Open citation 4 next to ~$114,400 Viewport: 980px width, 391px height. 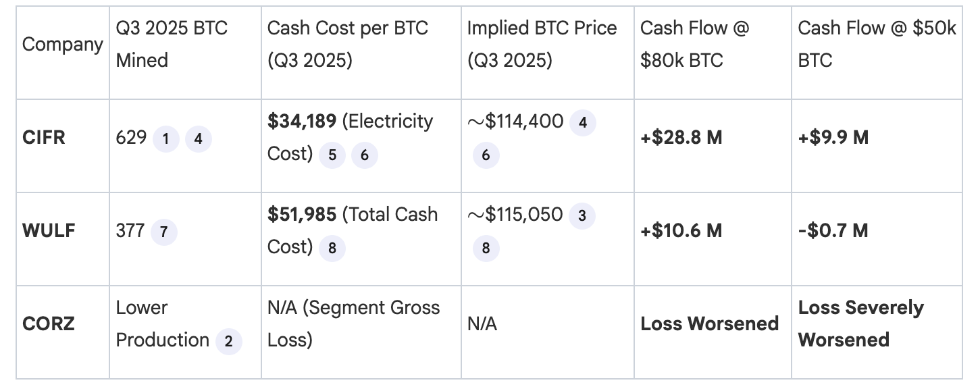pos(583,123)
